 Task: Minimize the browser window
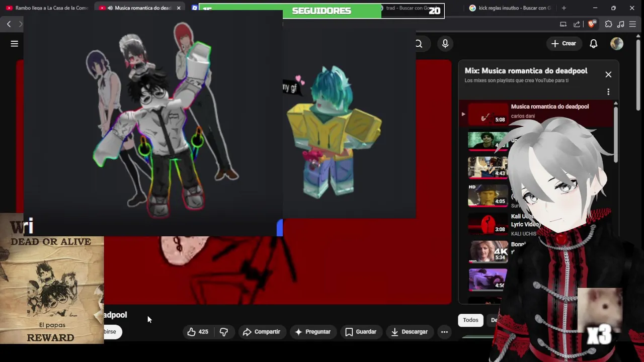[x=595, y=8]
